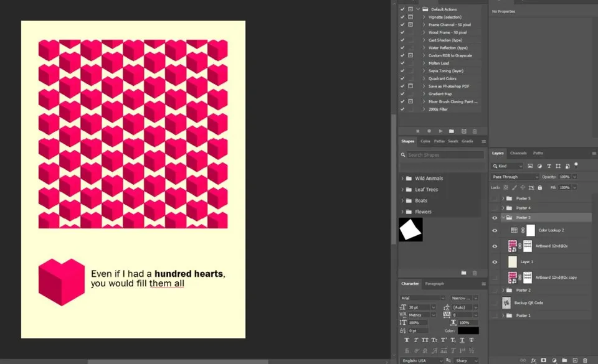The width and height of the screenshot is (598, 364).
Task: Expand the Leaf Trees shapes folder
Action: 402,189
